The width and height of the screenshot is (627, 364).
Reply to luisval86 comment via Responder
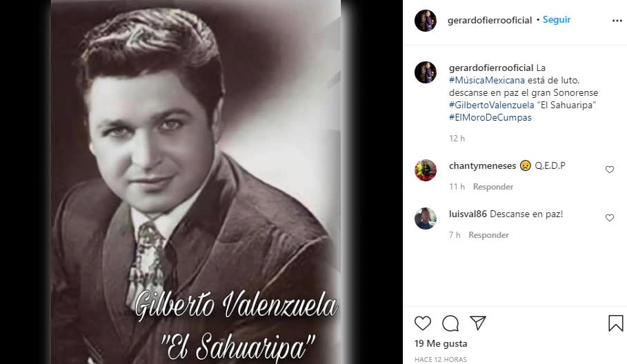coord(488,235)
